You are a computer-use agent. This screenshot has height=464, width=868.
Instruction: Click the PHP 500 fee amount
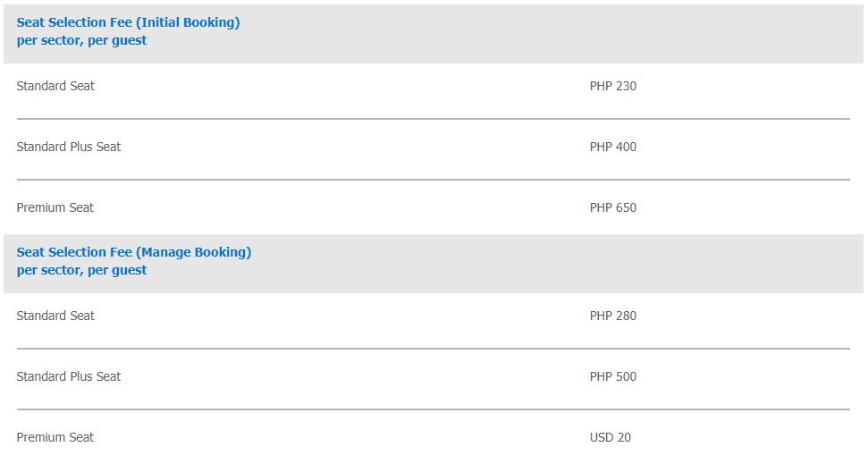click(x=613, y=376)
